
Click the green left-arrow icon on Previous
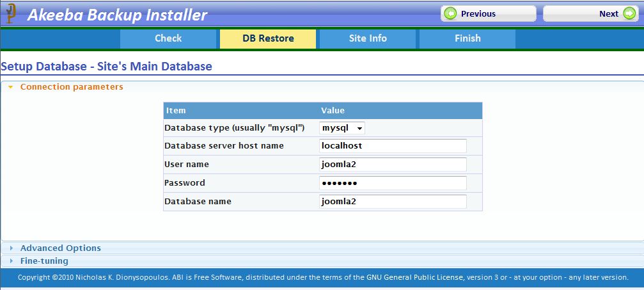coord(451,14)
